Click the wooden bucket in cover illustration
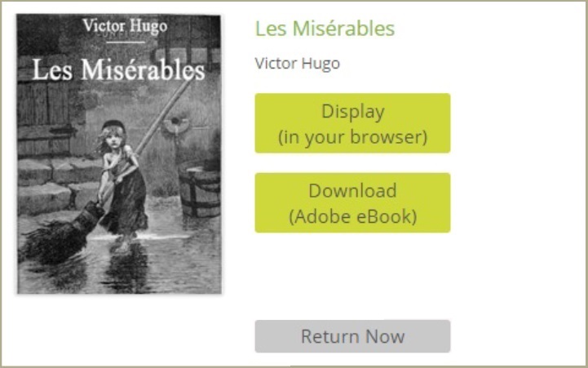This screenshot has height=368, width=588. (x=200, y=191)
